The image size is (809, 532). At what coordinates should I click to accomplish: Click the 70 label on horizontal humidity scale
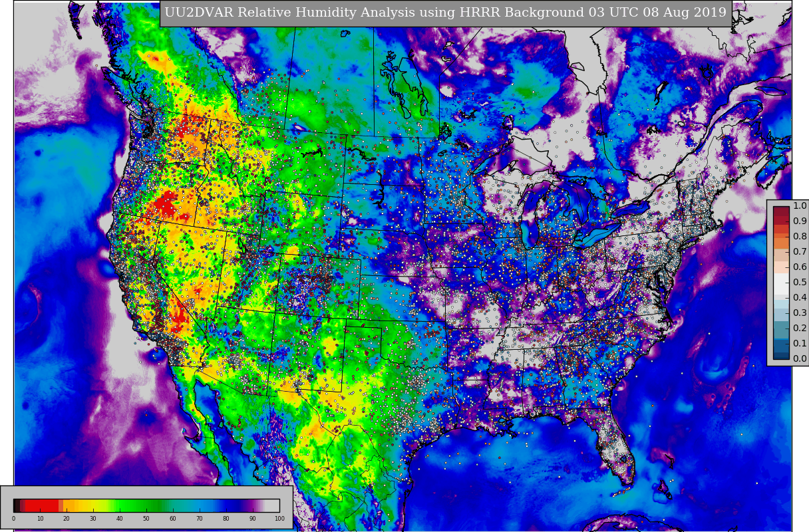pyautogui.click(x=200, y=519)
